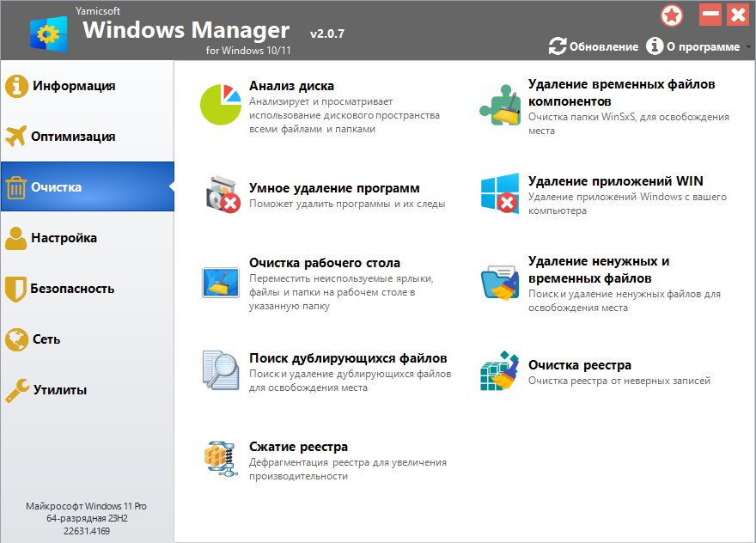Minimize the Windows Manager window
756x543 pixels.
710,15
